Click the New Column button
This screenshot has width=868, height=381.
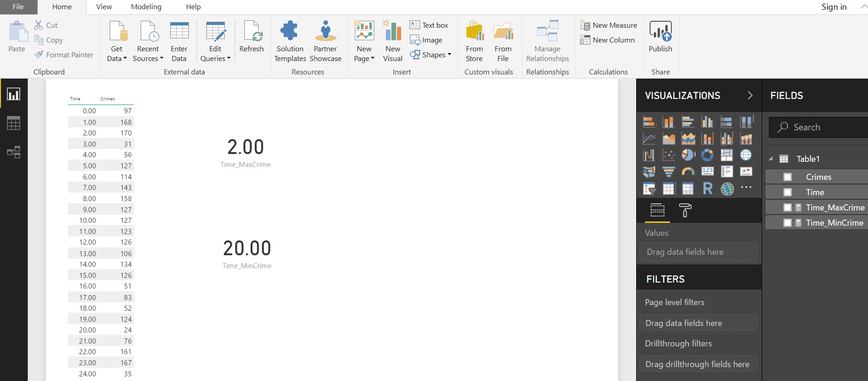tap(608, 40)
